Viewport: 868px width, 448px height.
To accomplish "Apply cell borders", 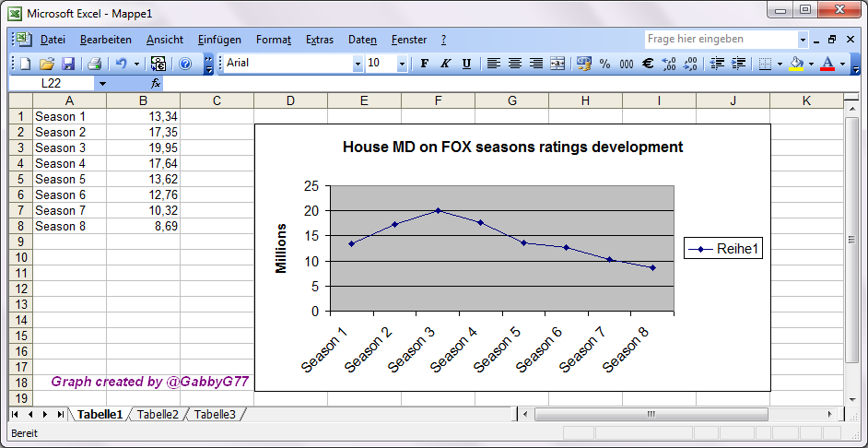I will pos(765,64).
